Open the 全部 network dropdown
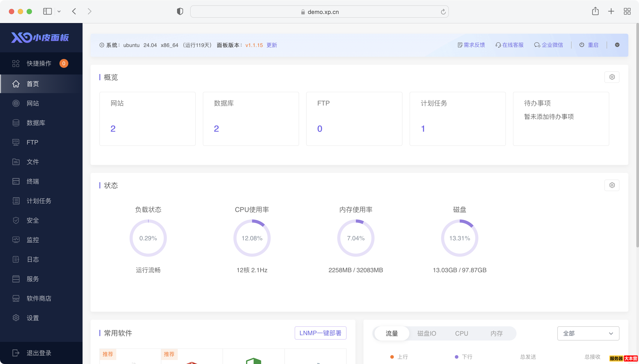 pos(588,333)
